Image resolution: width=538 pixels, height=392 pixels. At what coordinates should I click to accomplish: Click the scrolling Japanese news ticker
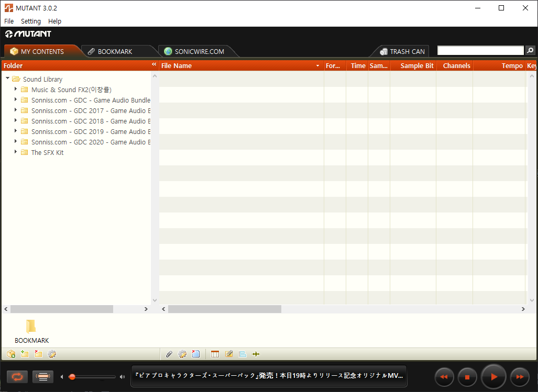(x=269, y=376)
